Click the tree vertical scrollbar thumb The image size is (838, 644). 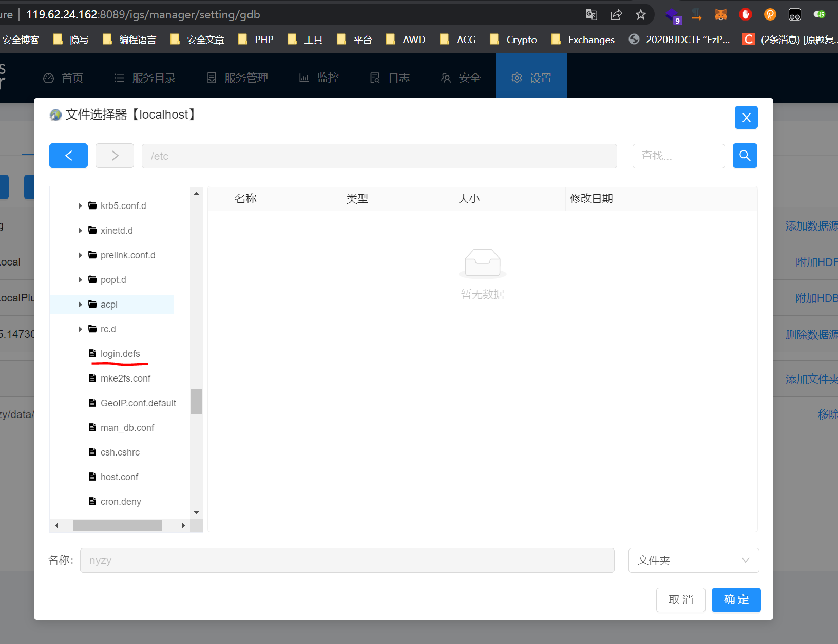(196, 402)
